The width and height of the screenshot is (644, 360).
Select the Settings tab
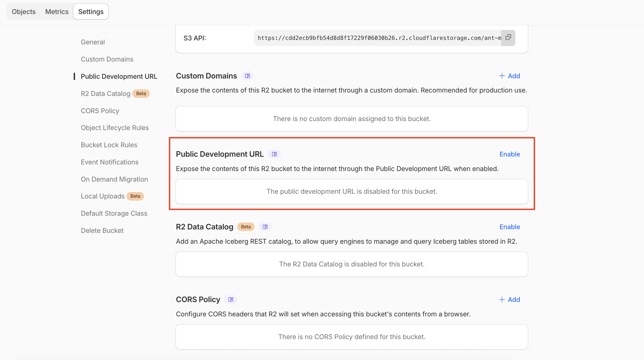91,12
